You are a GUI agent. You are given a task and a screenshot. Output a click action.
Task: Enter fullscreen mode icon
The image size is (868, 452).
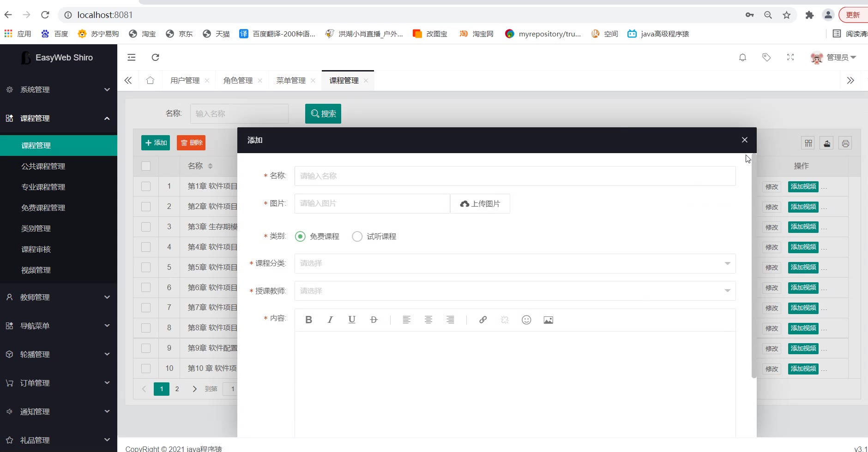[x=790, y=57]
